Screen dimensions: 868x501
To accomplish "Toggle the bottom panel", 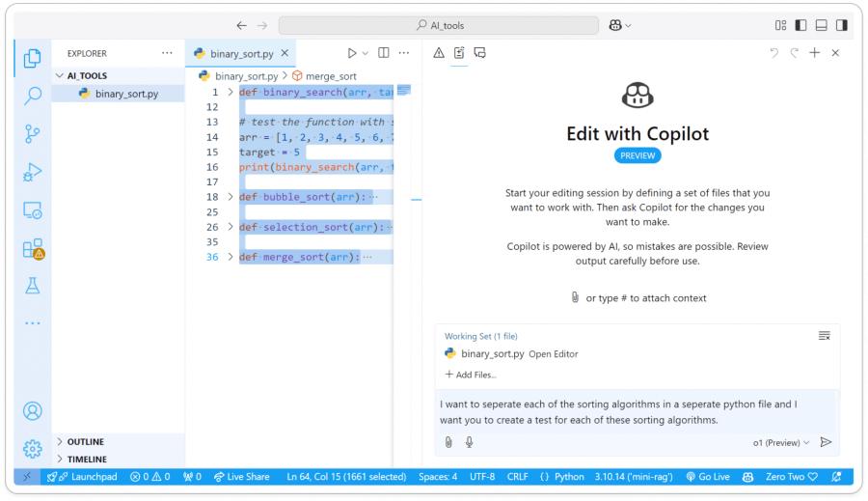I will point(822,25).
